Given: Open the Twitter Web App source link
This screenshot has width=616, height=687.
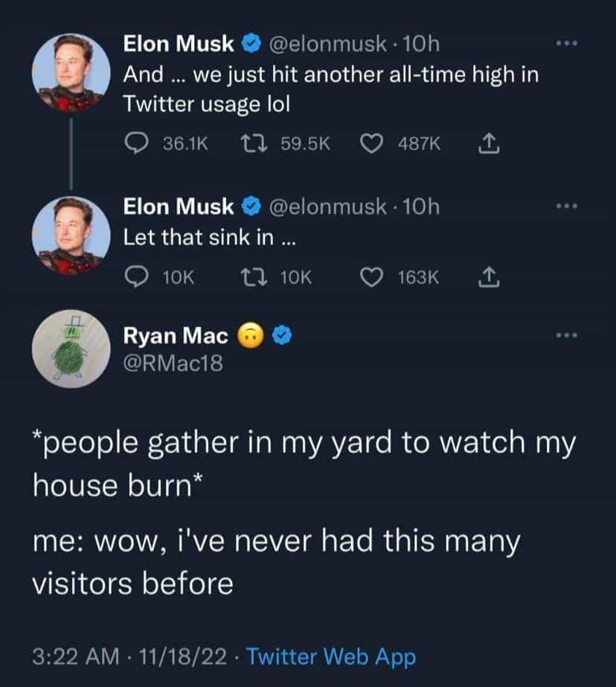Looking at the screenshot, I should (x=330, y=657).
